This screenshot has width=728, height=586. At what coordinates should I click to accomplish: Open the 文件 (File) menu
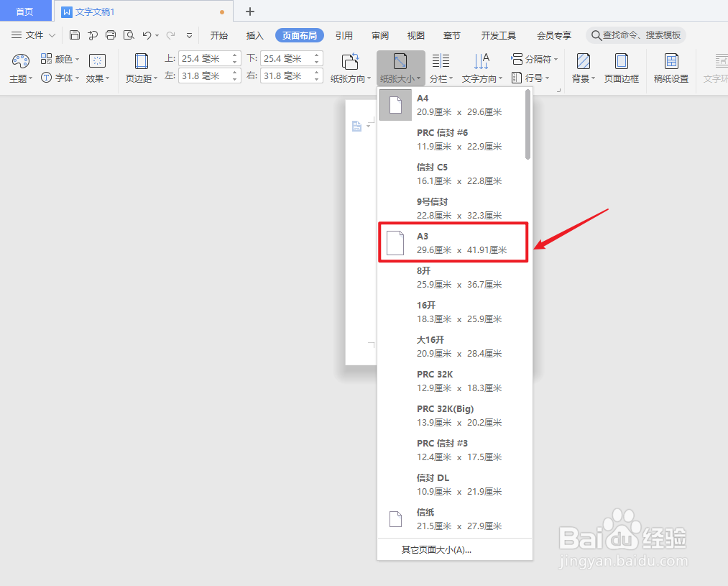pos(32,35)
